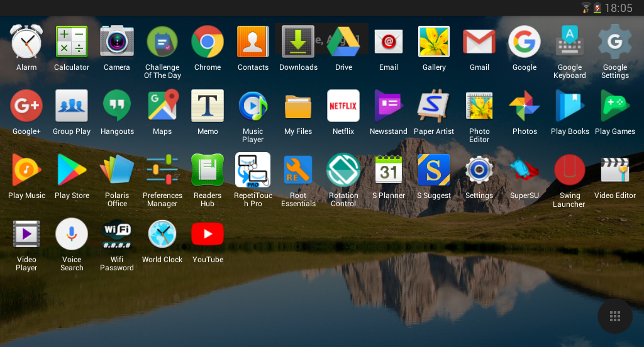Launch Polaris Office
The height and width of the screenshot is (347, 644).
point(117,168)
